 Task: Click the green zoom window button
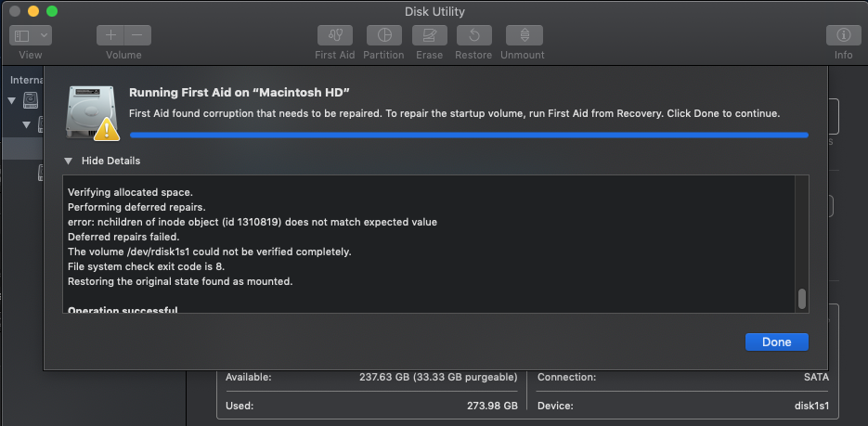51,11
